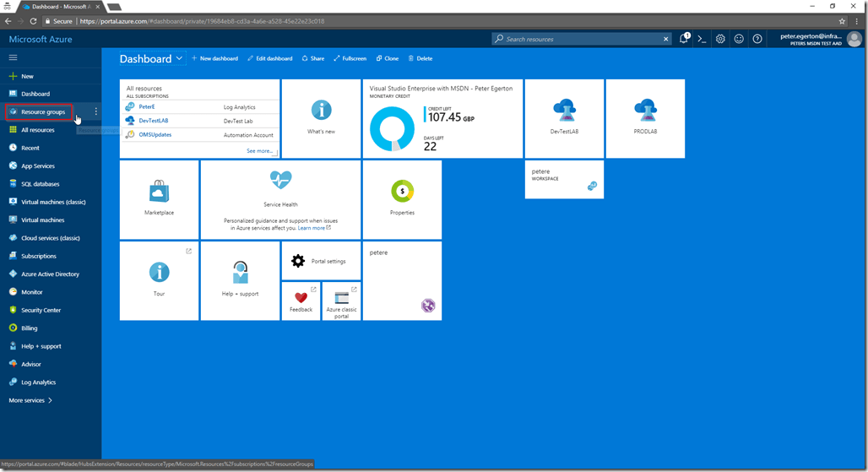Viewport: 868px width, 472px height.
Task: Click the Search resources input field
Action: tap(583, 39)
